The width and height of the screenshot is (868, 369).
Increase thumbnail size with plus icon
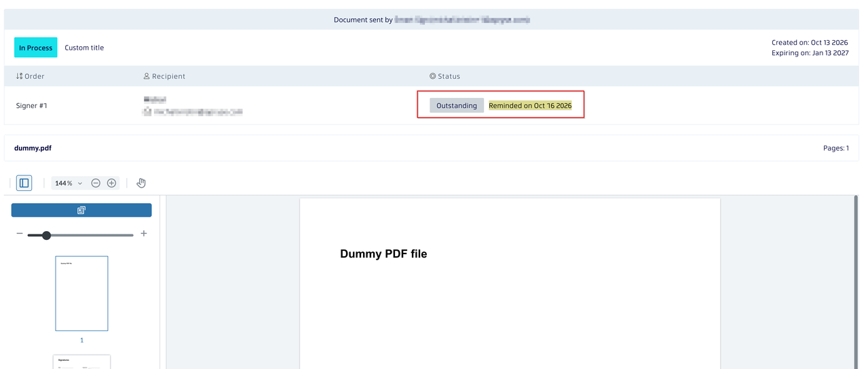tap(143, 234)
